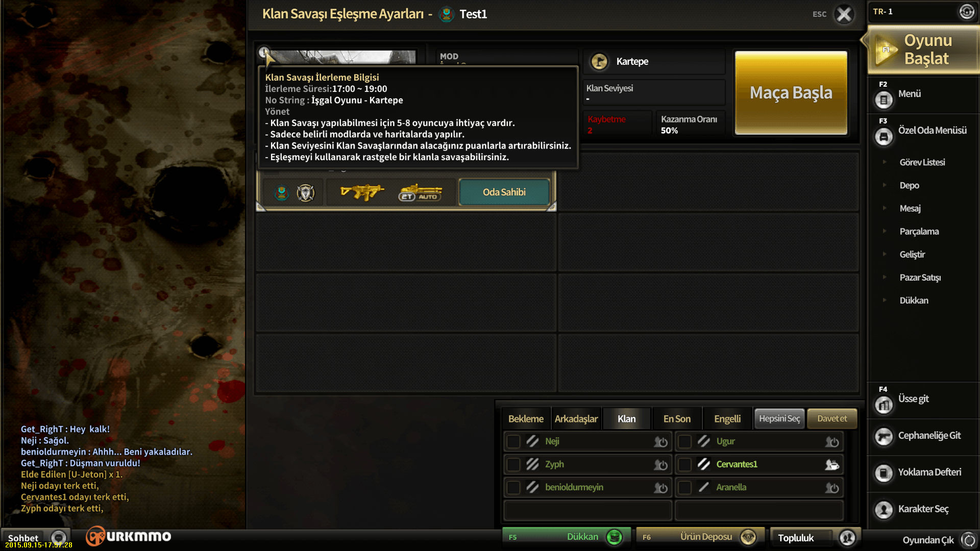Switch to the En Son tab
Viewport: 980px width, 551px height.
click(677, 419)
